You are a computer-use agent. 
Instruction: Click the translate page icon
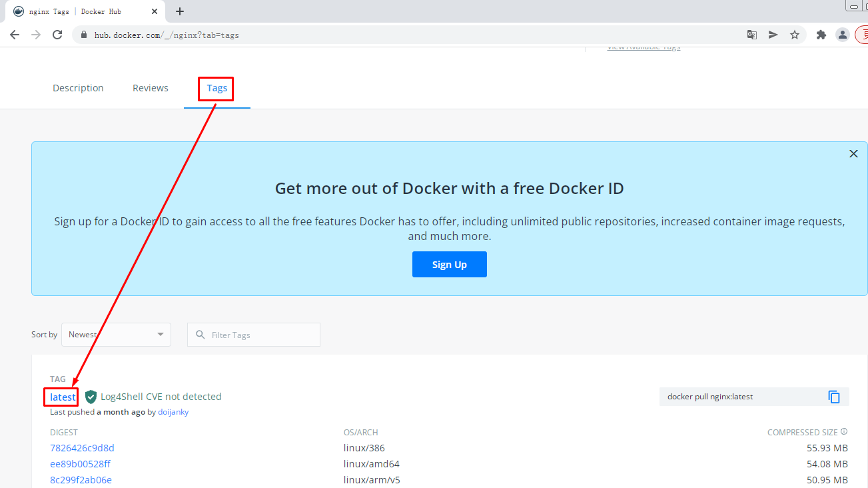tap(752, 35)
